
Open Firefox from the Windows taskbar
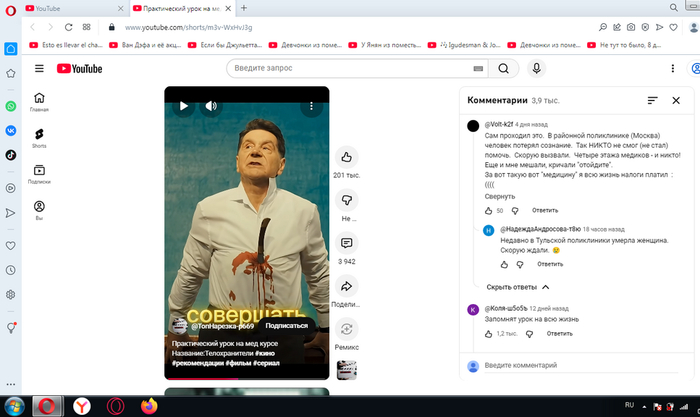click(x=150, y=405)
